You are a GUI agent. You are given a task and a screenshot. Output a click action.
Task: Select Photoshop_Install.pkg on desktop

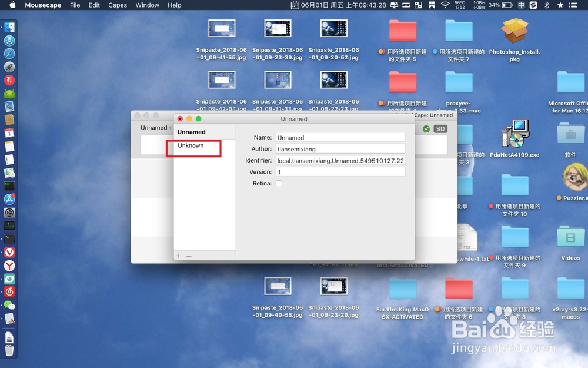[x=514, y=31]
